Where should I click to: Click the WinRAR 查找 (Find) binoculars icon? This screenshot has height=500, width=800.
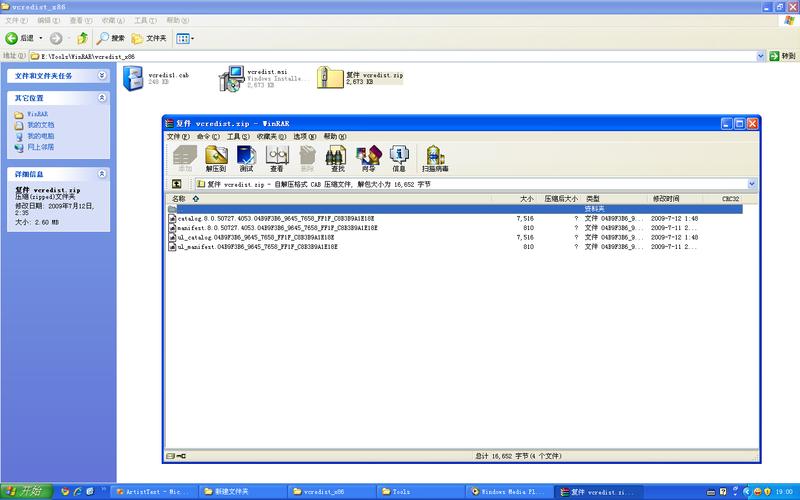point(337,159)
